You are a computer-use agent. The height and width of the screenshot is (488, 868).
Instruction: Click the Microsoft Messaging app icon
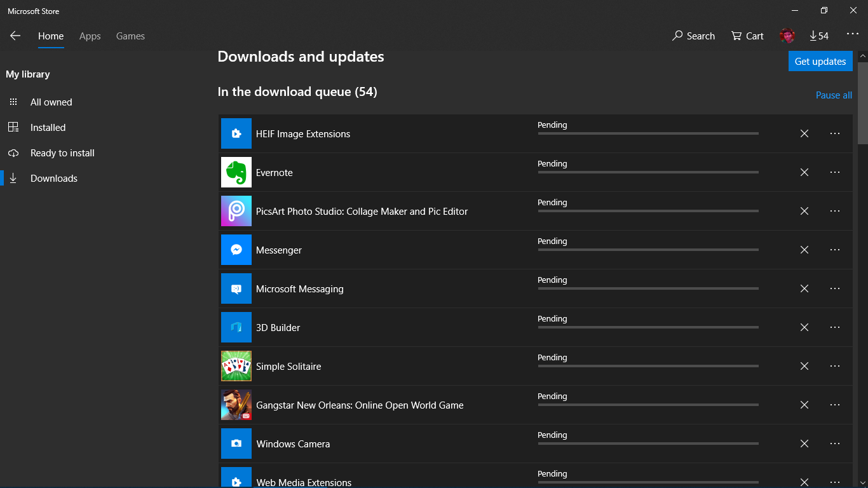click(x=236, y=288)
